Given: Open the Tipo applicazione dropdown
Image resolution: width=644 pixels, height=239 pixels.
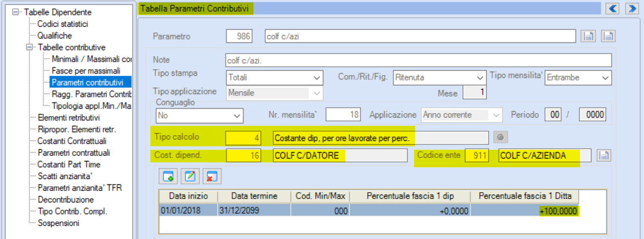Looking at the screenshot, I should (x=316, y=93).
